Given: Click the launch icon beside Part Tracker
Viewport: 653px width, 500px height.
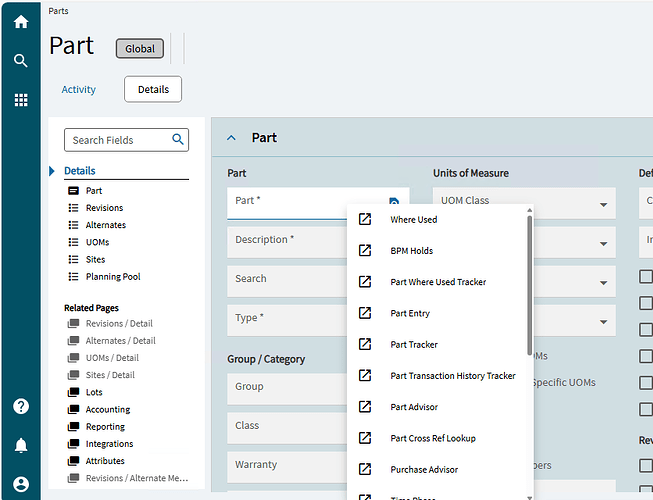Looking at the screenshot, I should (365, 344).
